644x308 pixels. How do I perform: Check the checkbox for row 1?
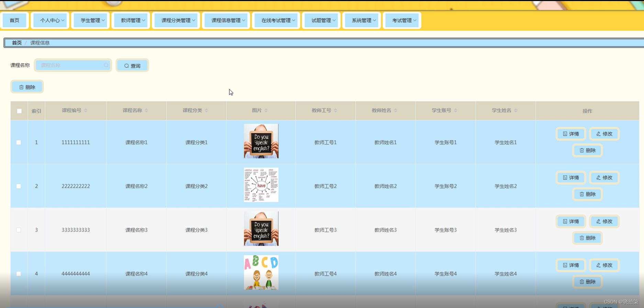(x=19, y=142)
